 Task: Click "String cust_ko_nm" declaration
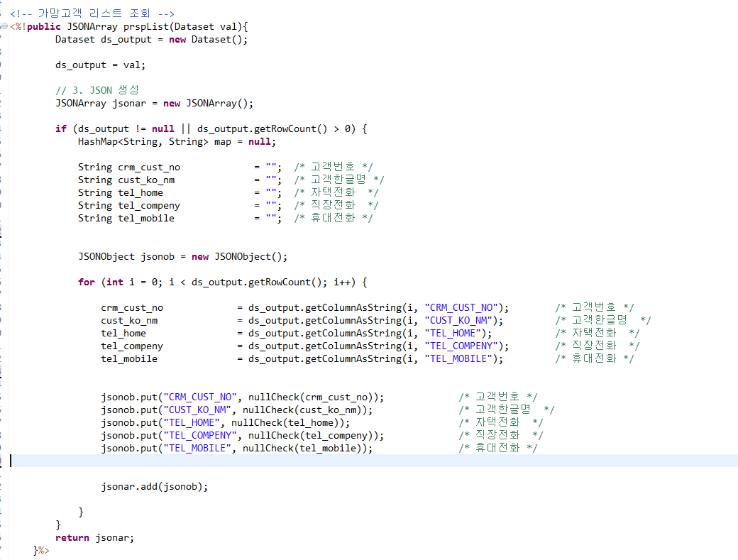pyautogui.click(x=126, y=180)
